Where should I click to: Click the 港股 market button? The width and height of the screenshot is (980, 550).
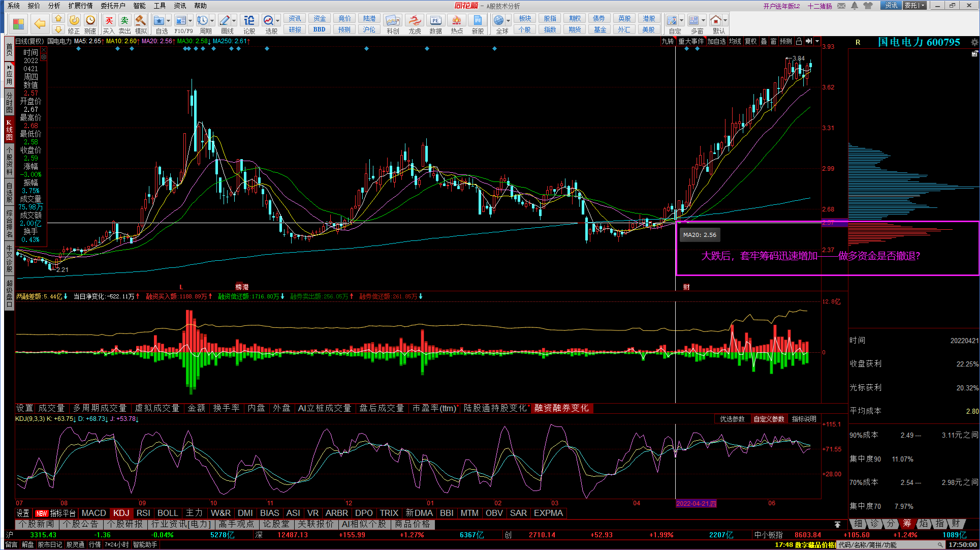point(649,18)
